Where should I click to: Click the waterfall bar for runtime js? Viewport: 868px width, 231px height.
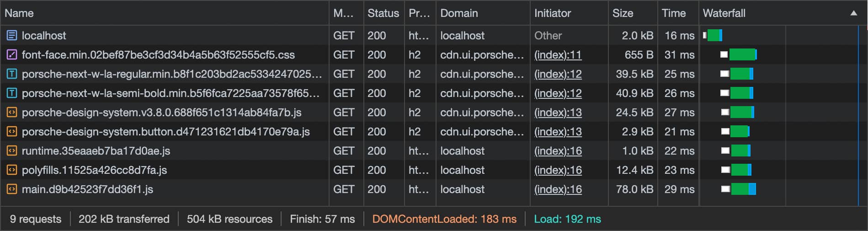(x=736, y=150)
